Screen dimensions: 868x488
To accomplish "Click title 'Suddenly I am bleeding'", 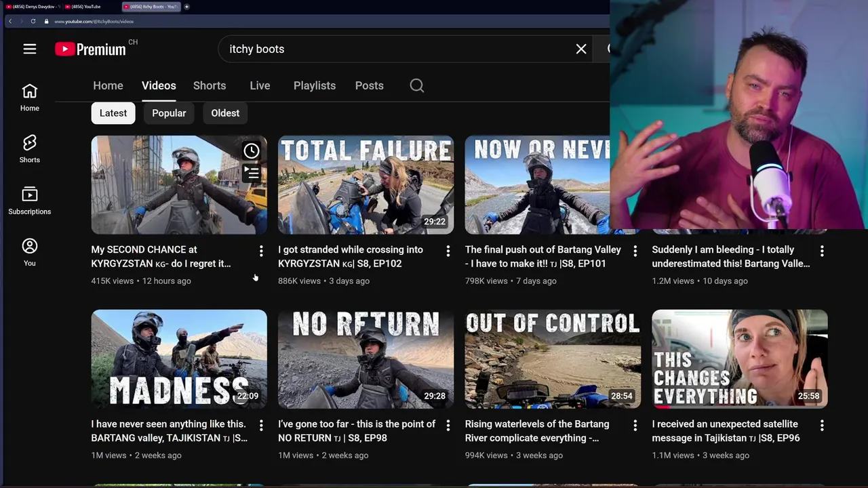I will point(731,256).
